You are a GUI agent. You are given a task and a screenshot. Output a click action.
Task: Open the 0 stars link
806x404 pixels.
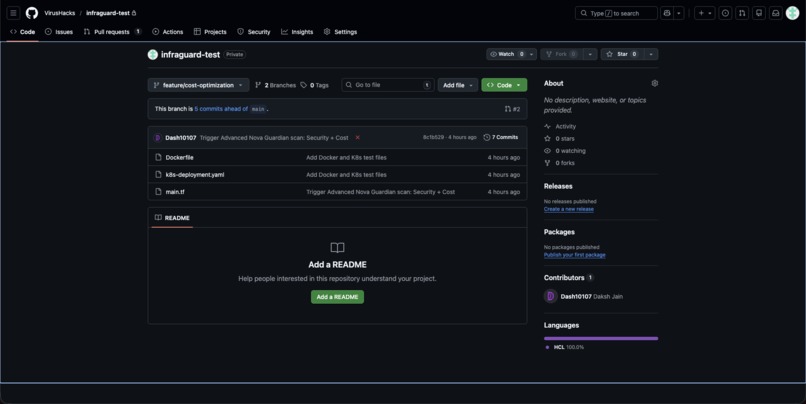[x=559, y=139]
